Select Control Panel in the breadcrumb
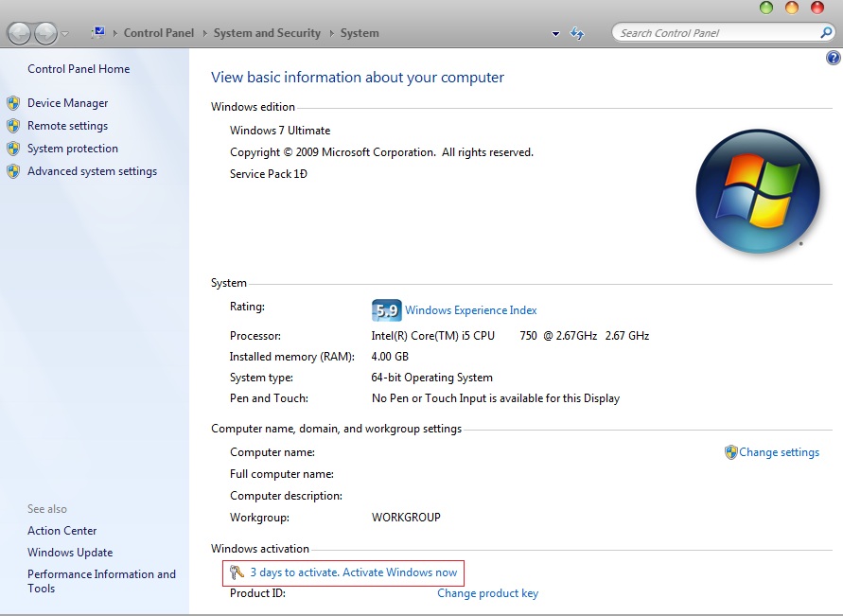 click(x=158, y=32)
